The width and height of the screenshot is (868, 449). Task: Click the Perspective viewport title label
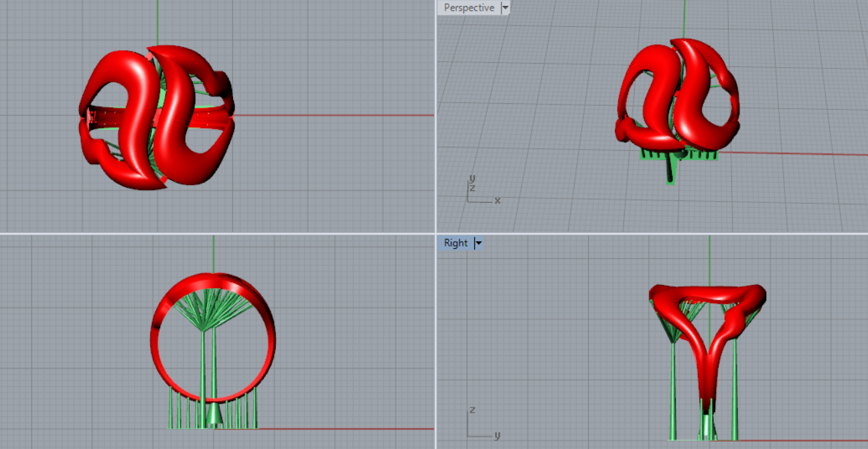pyautogui.click(x=469, y=8)
